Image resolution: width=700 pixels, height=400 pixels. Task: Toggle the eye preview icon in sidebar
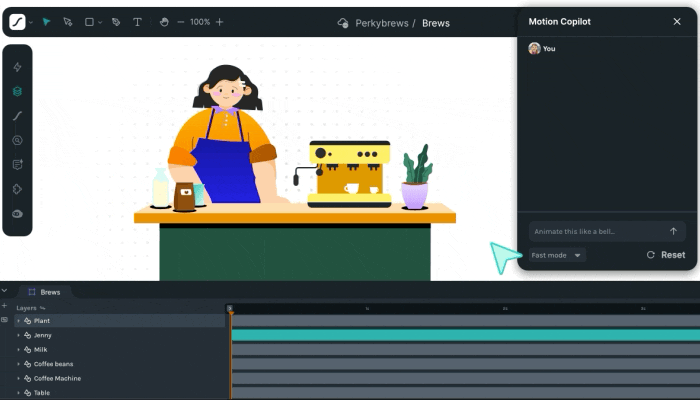[x=17, y=213]
